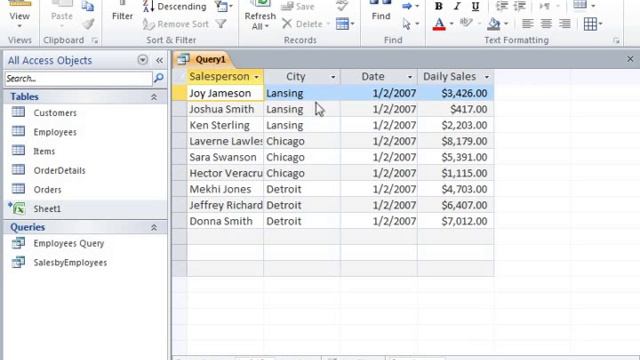The height and width of the screenshot is (360, 640).
Task: Click the Find binoculars button
Action: tap(381, 12)
